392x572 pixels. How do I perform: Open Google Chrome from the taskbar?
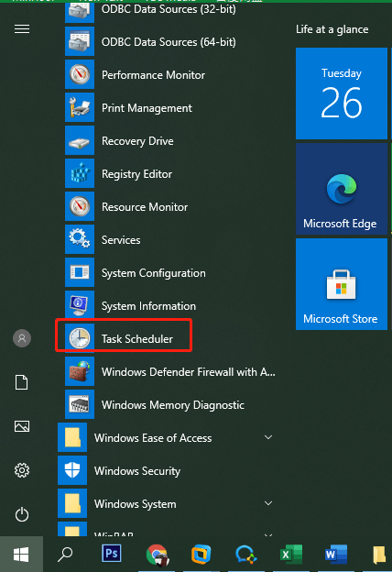pos(157,555)
